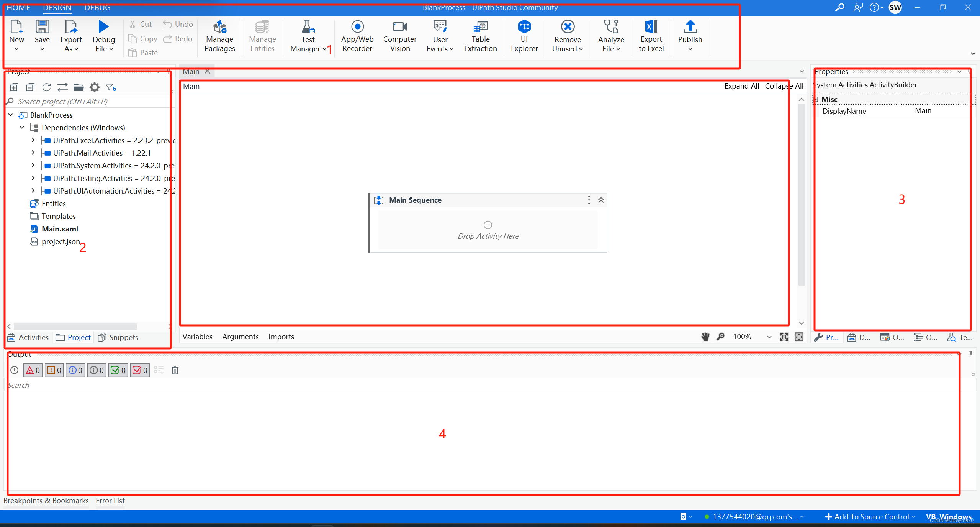This screenshot has width=980, height=527.
Task: Open the Snippets panel tab
Action: [x=118, y=337]
